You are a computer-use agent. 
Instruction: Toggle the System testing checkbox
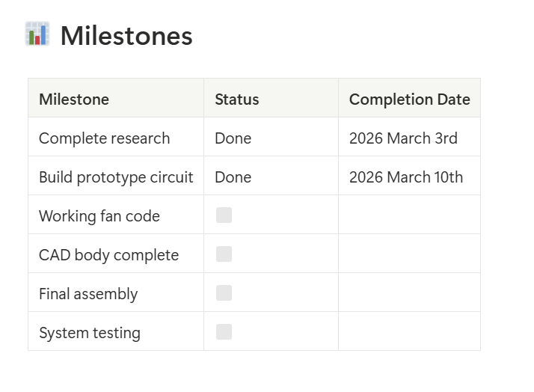(224, 332)
